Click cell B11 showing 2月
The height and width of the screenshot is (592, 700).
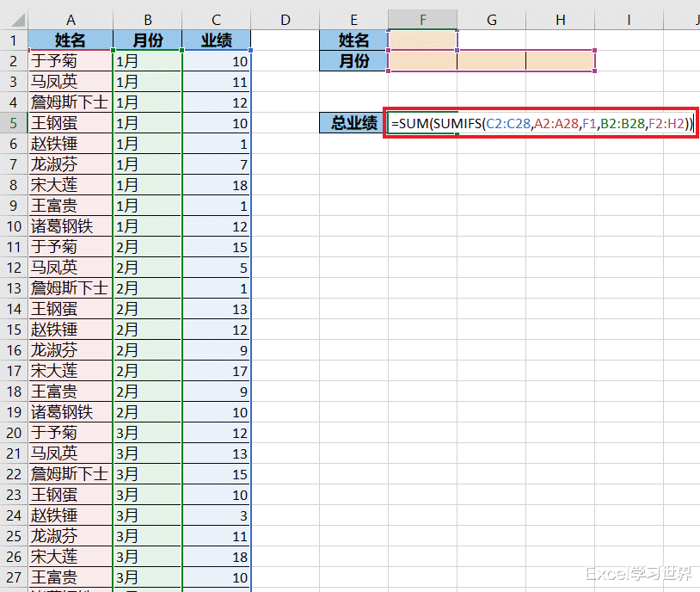(x=148, y=247)
